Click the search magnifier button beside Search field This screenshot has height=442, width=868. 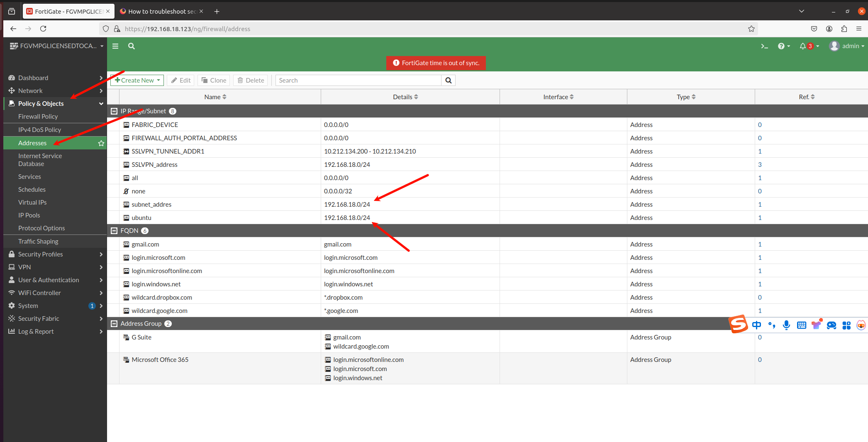(x=449, y=81)
